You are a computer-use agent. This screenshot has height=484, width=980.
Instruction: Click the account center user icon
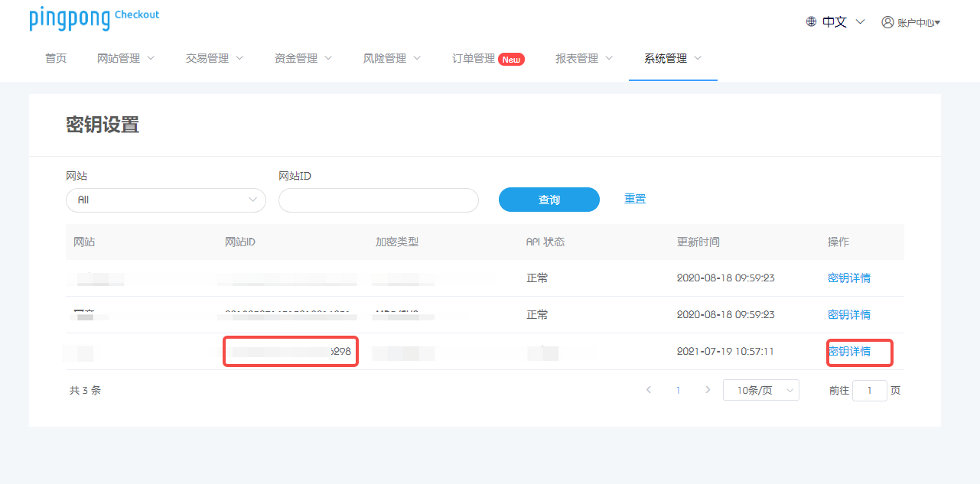[x=887, y=22]
